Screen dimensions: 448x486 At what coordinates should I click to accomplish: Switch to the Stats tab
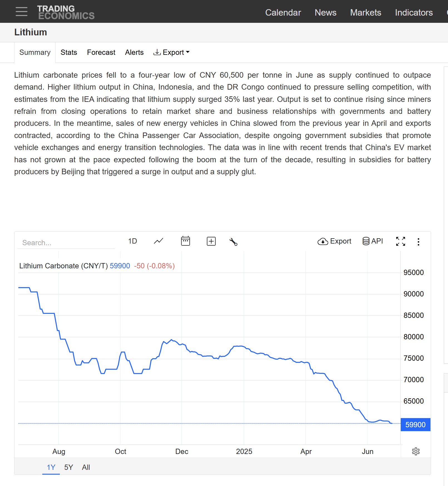pyautogui.click(x=69, y=52)
